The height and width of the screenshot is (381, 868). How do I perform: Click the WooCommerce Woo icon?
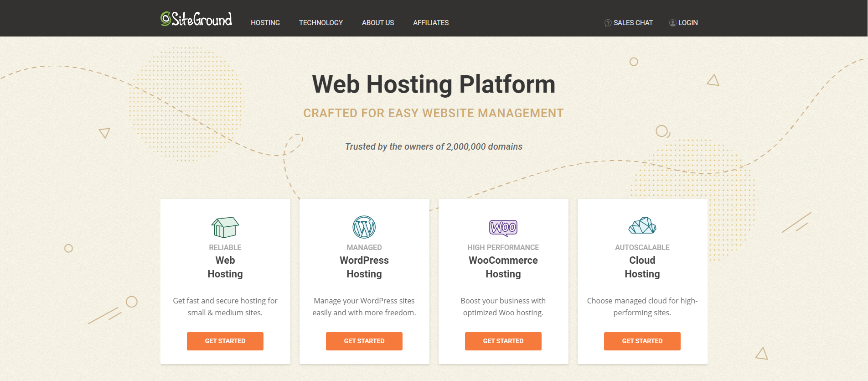[x=503, y=228]
